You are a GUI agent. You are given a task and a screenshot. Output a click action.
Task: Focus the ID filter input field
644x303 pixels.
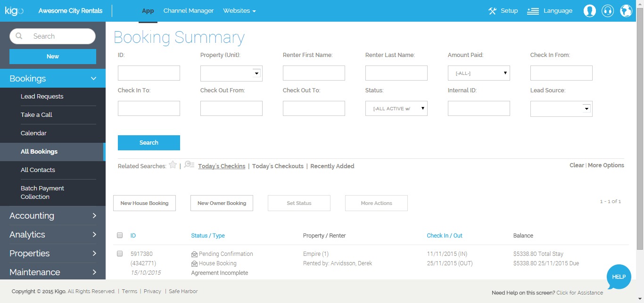(x=149, y=73)
